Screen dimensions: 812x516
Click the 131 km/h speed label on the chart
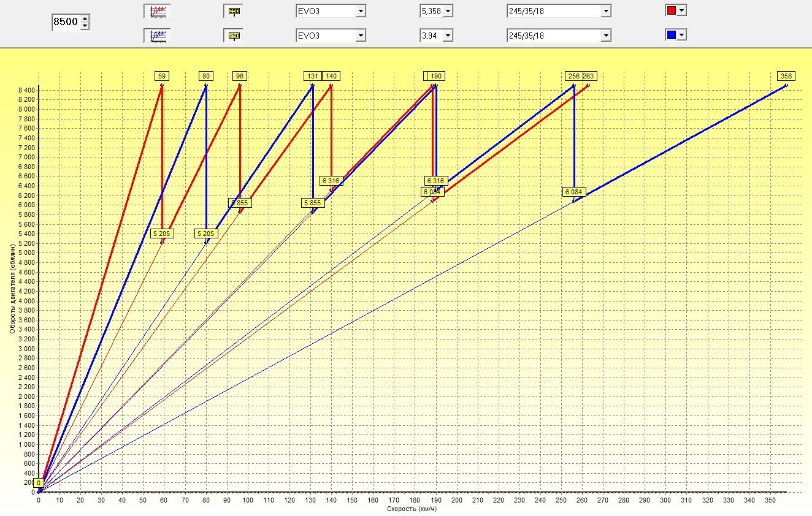pos(313,76)
